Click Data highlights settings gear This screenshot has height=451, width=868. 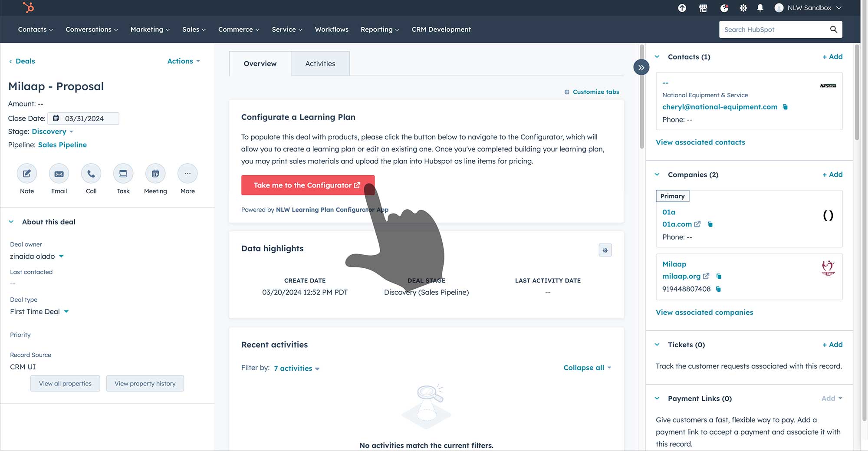click(605, 250)
